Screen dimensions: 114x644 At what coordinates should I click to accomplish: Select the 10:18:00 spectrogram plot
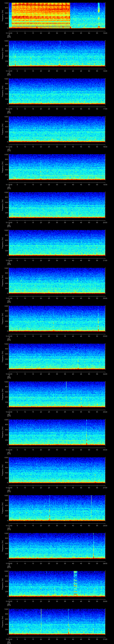point(57,167)
